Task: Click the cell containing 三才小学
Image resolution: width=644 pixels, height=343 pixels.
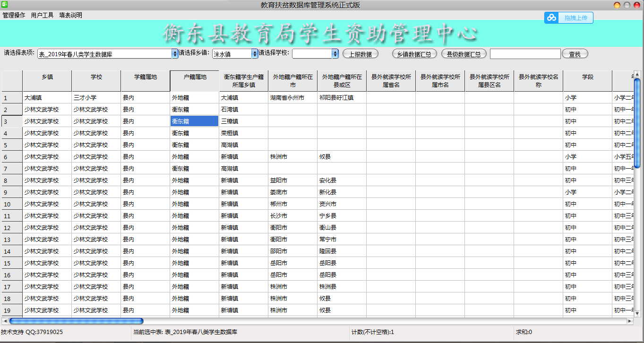Action: [x=96, y=98]
